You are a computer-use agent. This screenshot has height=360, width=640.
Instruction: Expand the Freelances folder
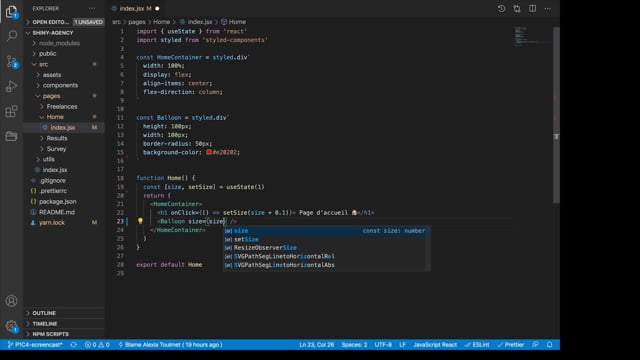64,107
